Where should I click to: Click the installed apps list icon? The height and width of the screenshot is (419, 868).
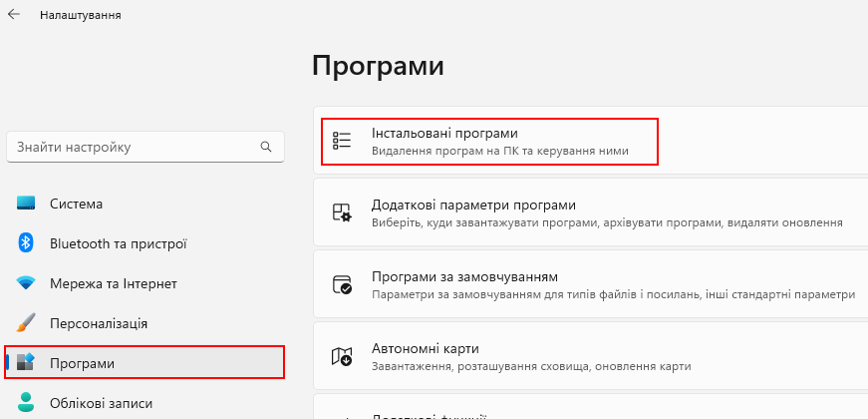pos(342,141)
